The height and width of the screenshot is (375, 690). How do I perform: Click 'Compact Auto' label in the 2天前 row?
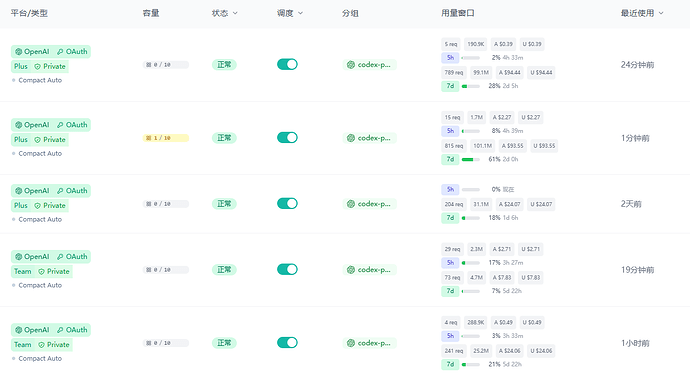[x=40, y=220]
